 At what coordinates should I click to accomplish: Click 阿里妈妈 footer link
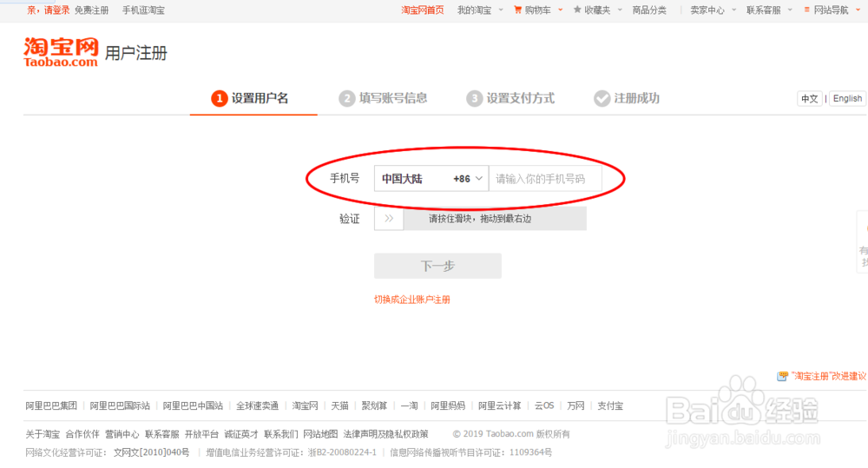448,406
